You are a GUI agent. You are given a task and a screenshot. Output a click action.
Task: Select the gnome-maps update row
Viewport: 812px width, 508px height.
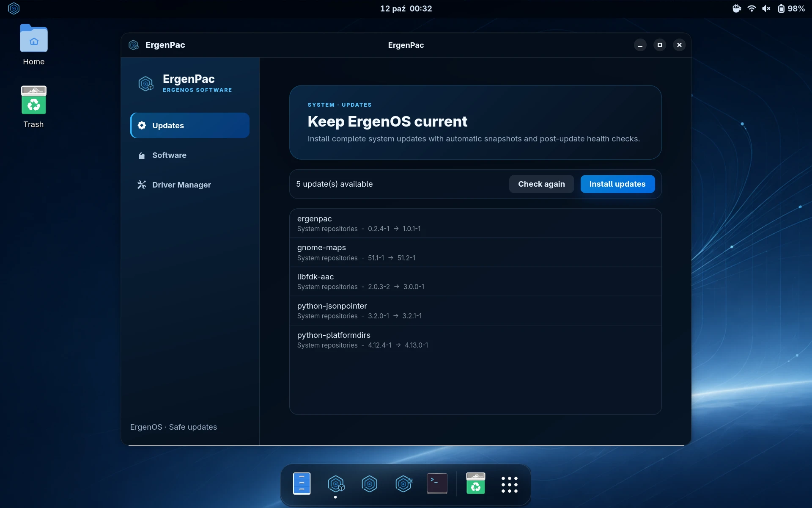[x=475, y=252]
